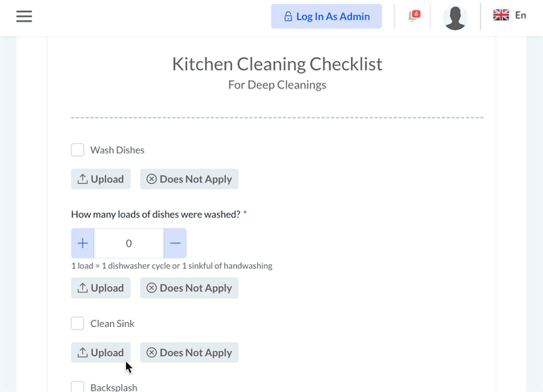Focus the dish loads number field

point(129,243)
